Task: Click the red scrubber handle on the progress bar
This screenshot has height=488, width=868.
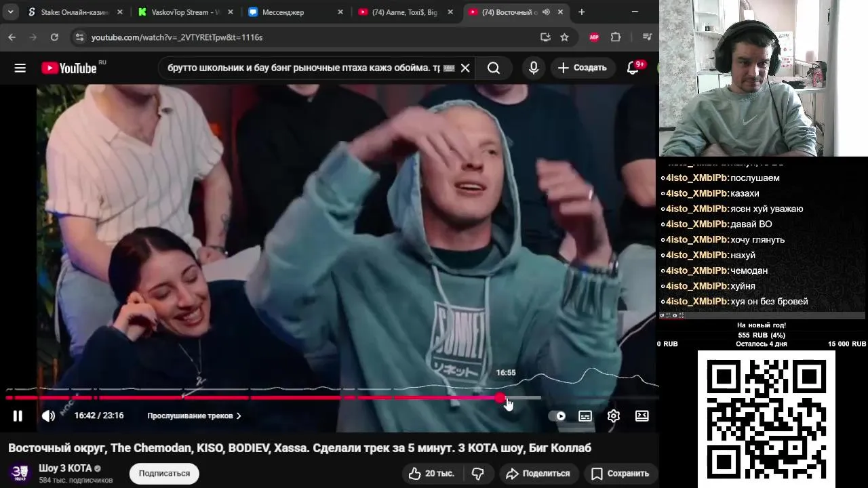Action: click(500, 398)
